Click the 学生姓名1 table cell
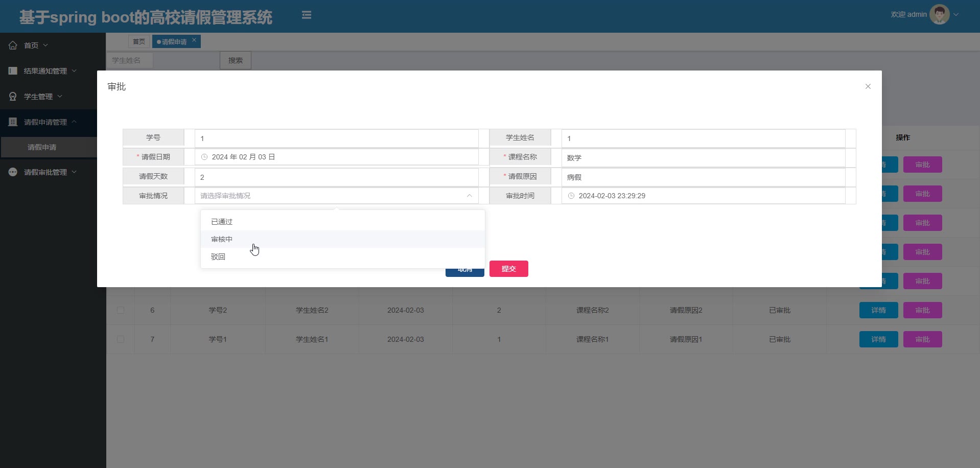The image size is (980, 468). tap(312, 339)
